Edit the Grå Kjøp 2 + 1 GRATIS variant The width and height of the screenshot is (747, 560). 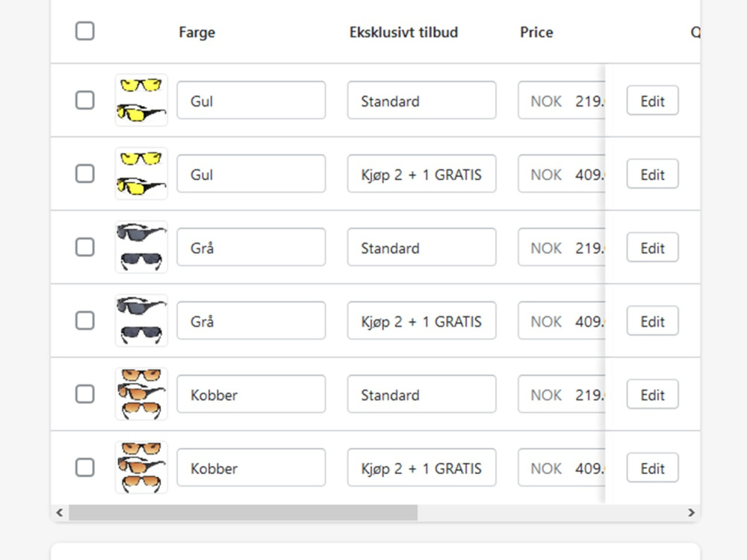pos(652,321)
